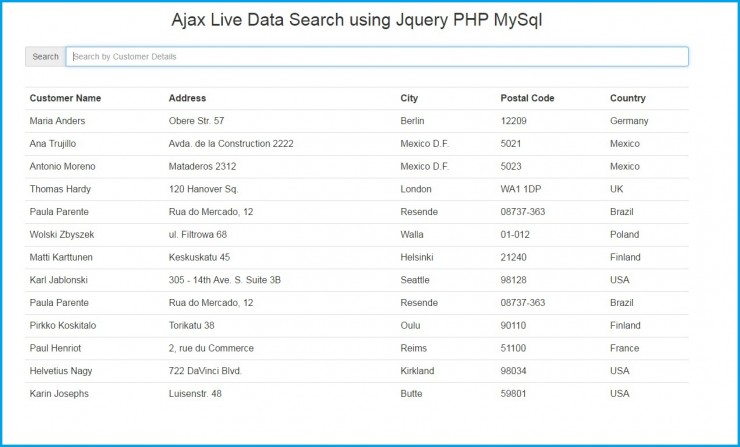Click the Luisenstr. 48 address cell
The width and height of the screenshot is (740, 447).
tap(195, 393)
